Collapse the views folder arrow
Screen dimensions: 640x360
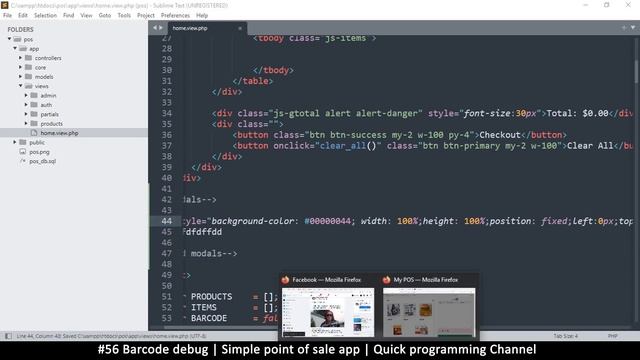click(20, 86)
